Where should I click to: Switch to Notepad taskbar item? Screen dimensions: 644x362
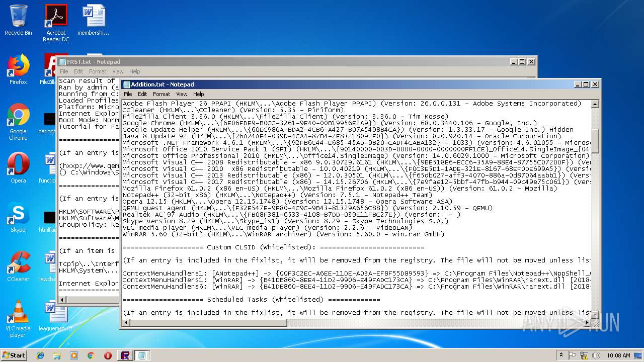141,355
